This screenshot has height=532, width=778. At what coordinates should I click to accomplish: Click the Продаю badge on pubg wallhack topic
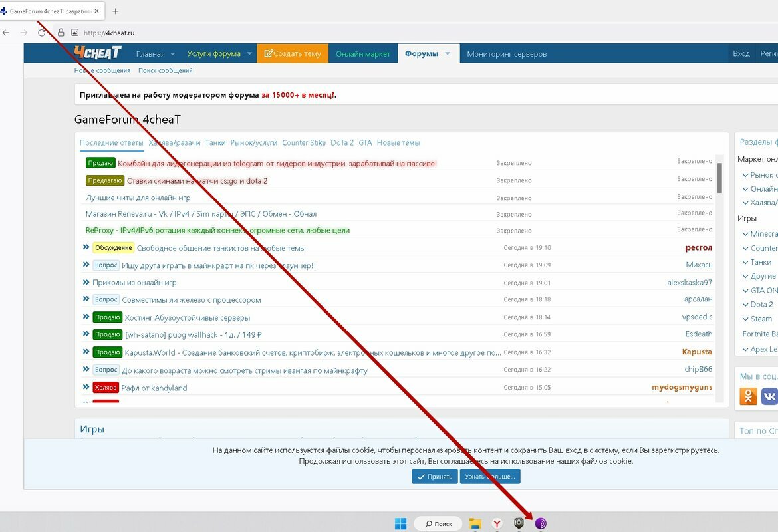107,334
